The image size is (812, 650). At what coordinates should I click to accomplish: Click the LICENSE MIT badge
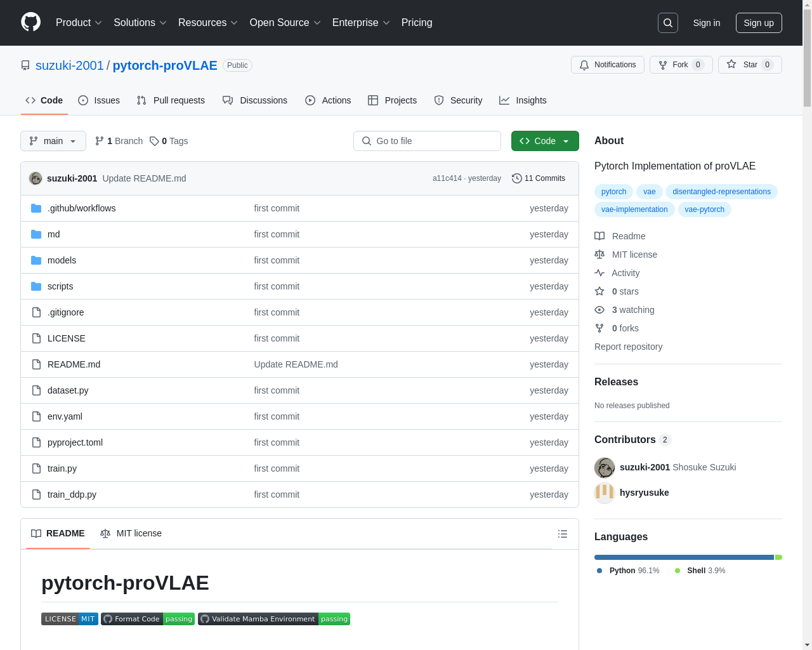[x=70, y=619]
